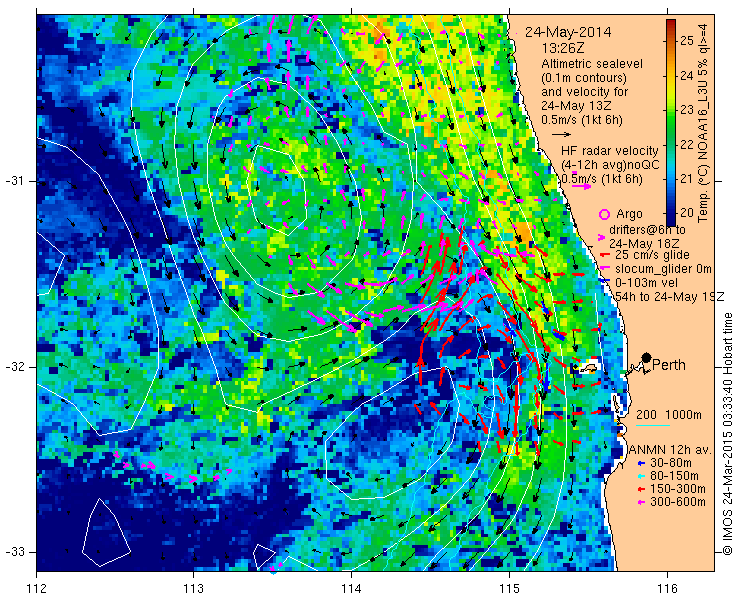740x600 pixels.
Task: Click the magenta 300-600m ANMN arrow
Action: coord(640,502)
